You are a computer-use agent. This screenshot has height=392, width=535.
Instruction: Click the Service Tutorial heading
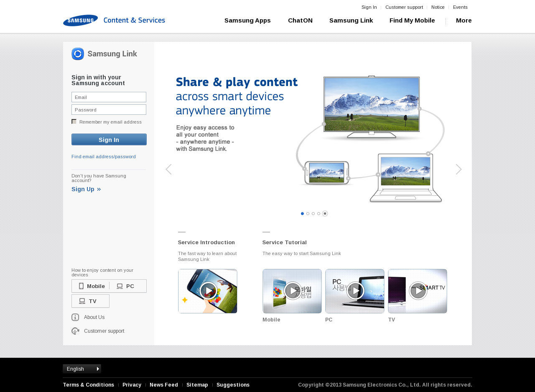285,243
